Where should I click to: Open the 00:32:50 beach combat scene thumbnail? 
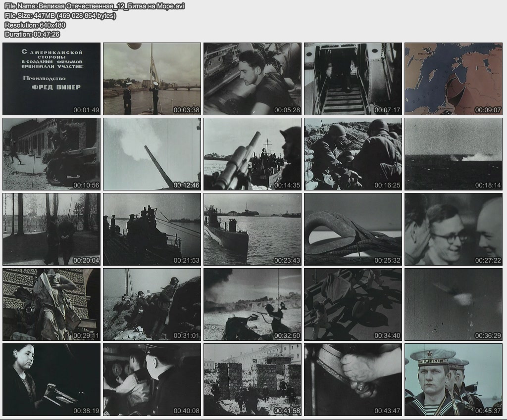point(253,304)
